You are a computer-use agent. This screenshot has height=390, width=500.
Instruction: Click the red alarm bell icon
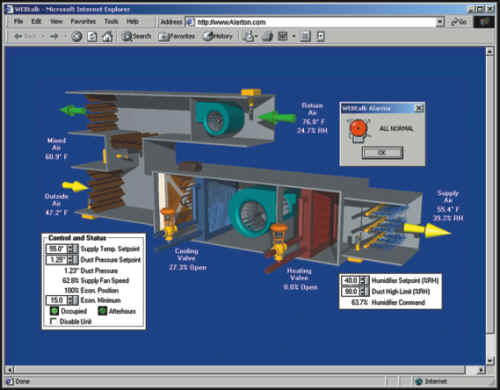tap(358, 130)
